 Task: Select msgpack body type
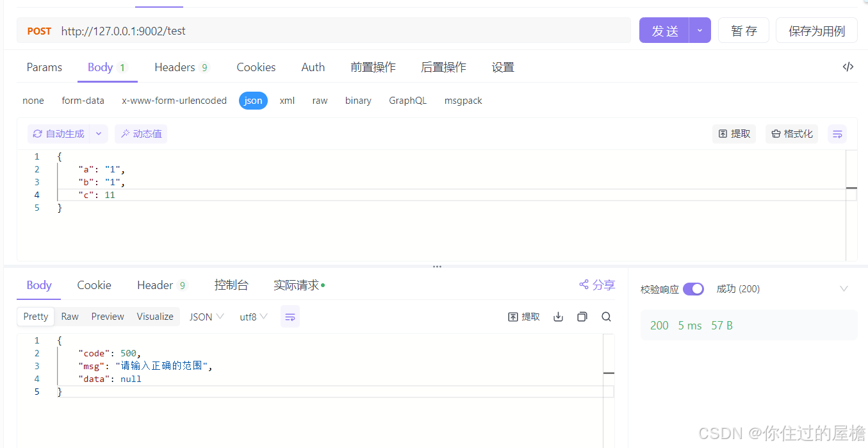click(x=463, y=101)
